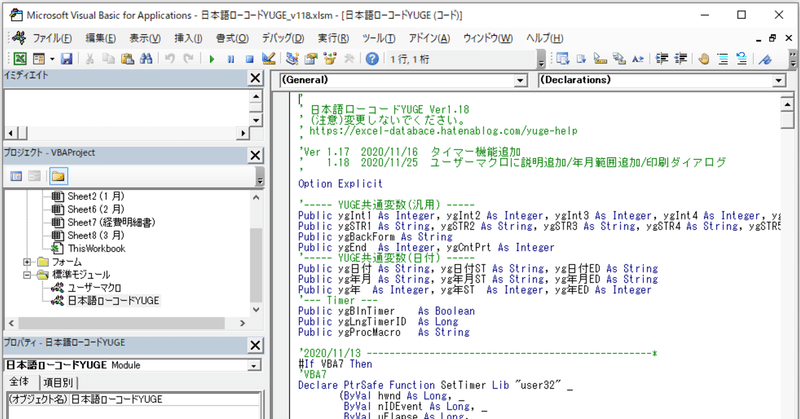This screenshot has height=419, width=800.
Task: Toggle Bookmark flag icon
Action: [x=765, y=59]
